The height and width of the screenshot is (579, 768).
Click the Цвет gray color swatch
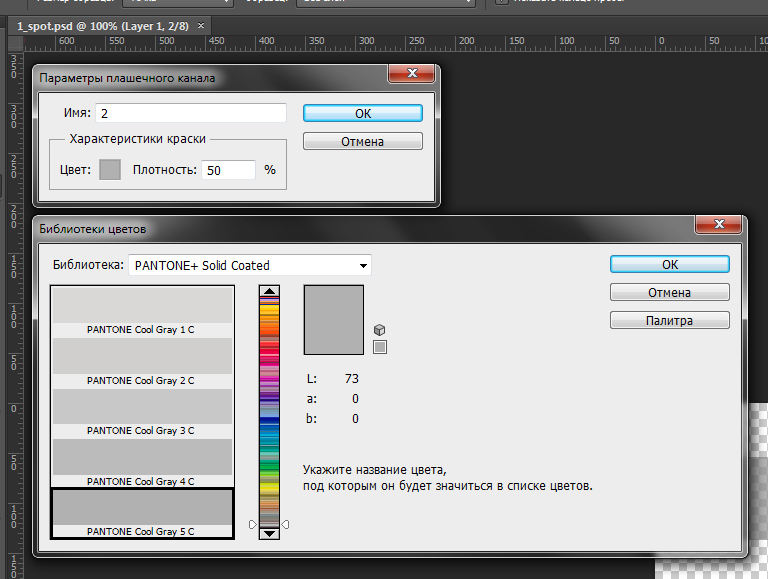pos(110,169)
